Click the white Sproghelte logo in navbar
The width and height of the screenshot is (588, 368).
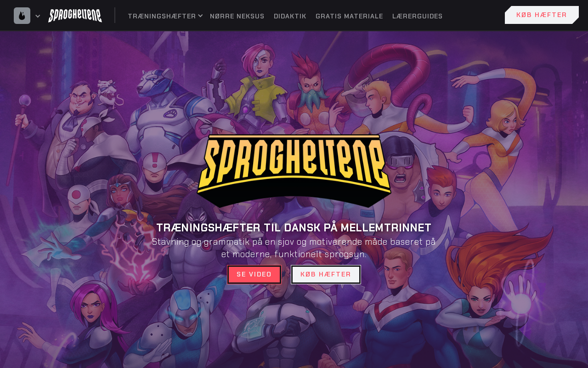(x=75, y=15)
